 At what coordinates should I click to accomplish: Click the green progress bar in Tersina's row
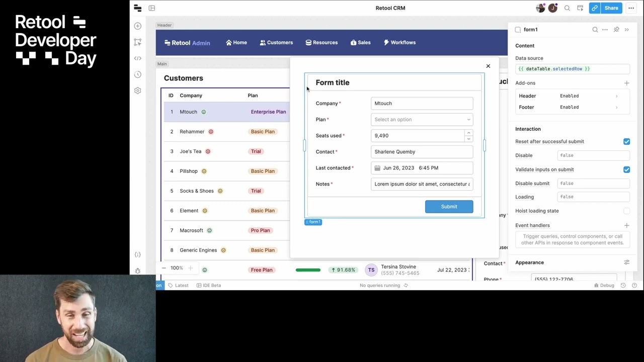[x=308, y=270]
